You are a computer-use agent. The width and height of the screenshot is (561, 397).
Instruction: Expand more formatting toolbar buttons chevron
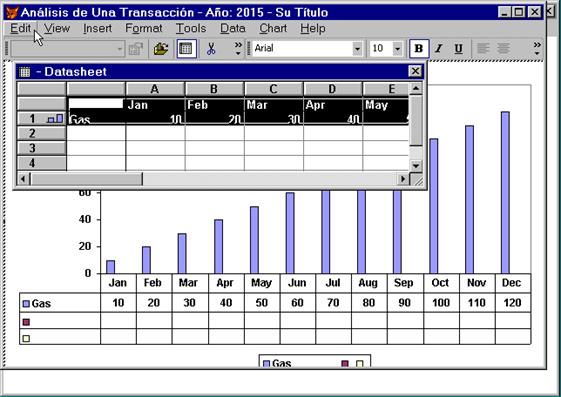click(537, 49)
